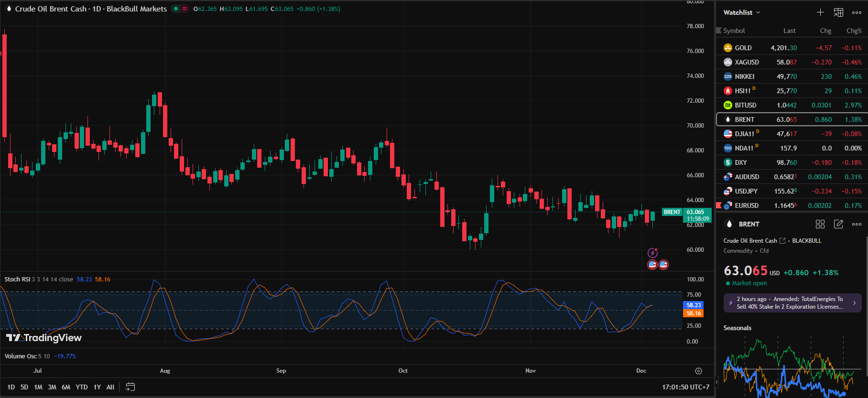Expand the Watchlist name dropdown
The width and height of the screenshot is (868, 398).
click(741, 12)
